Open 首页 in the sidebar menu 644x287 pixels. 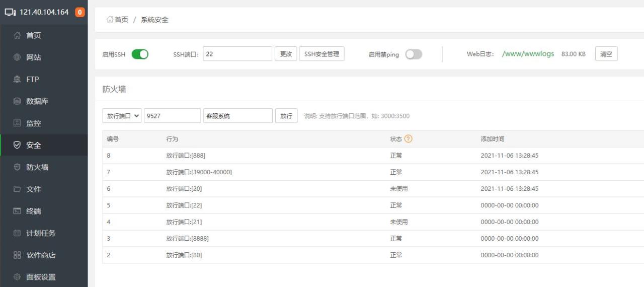pos(34,35)
